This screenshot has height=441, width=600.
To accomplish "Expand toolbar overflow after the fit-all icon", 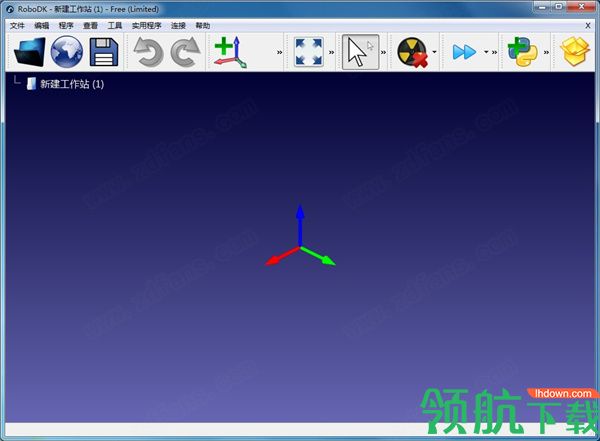I will (331, 52).
